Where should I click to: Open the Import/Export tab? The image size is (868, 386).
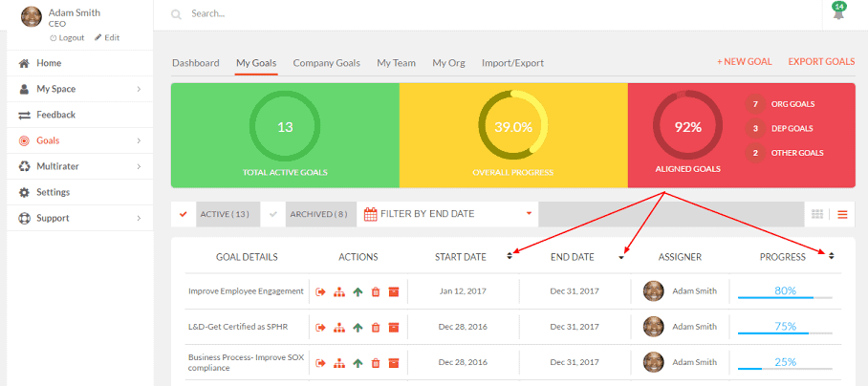pyautogui.click(x=512, y=63)
